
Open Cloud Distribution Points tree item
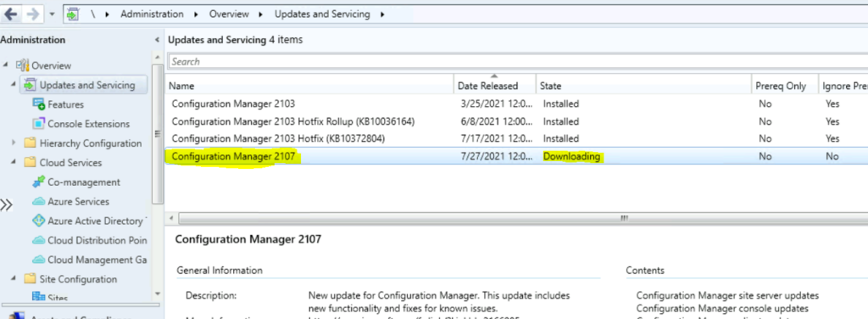click(97, 240)
